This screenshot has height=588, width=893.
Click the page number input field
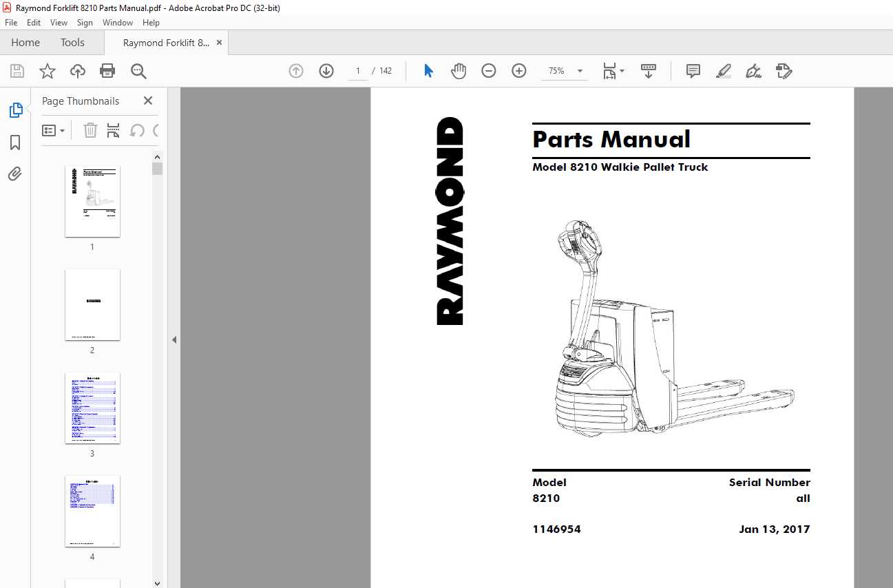point(357,71)
